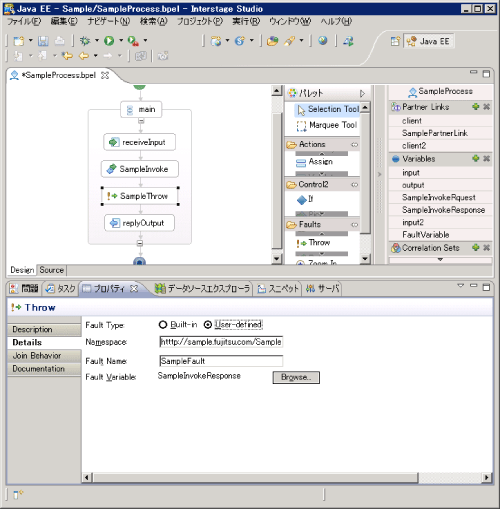500x509 pixels.
Task: Add a new Variable with plus icon
Action: pyautogui.click(x=476, y=158)
